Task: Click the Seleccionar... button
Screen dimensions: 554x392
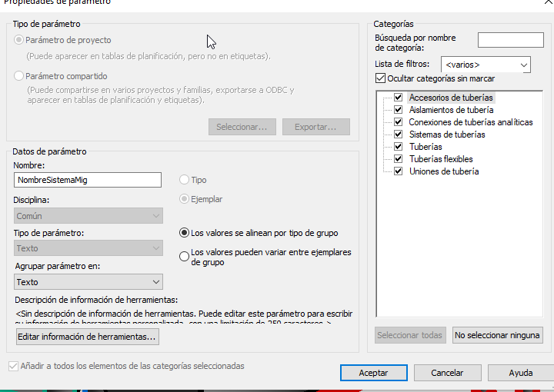Action: coord(242,127)
